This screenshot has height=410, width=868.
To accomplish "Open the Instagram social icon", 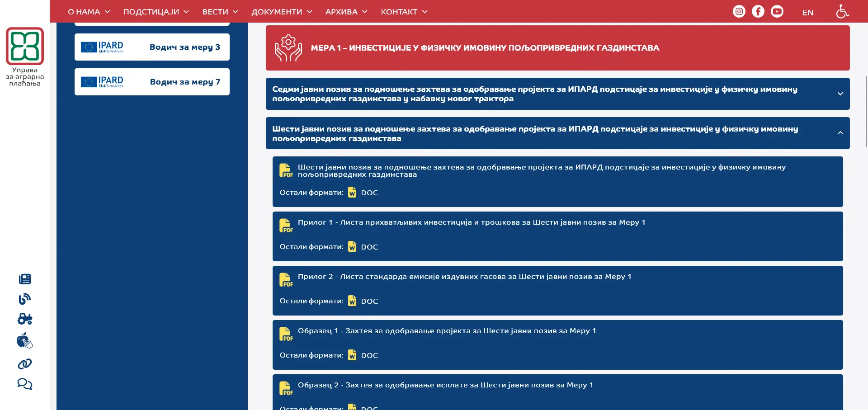I will [x=739, y=12].
